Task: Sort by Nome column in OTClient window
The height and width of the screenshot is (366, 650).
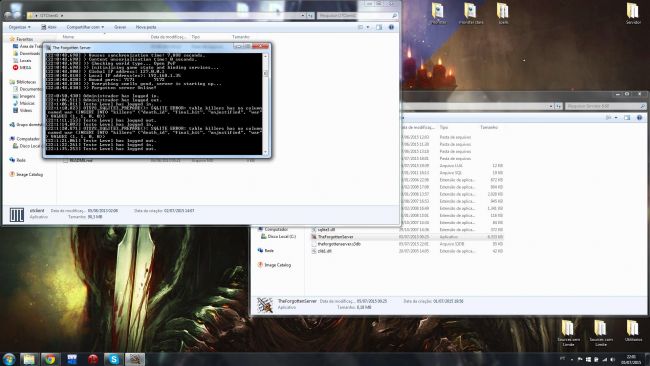Action: (68, 37)
